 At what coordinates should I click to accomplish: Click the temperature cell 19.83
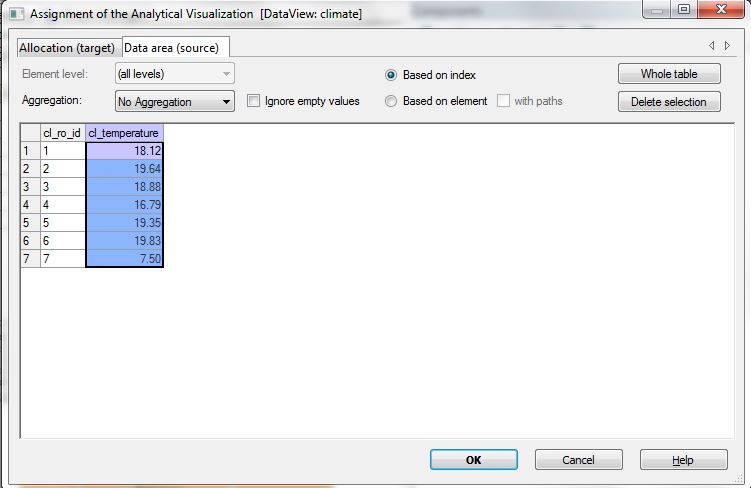[125, 240]
